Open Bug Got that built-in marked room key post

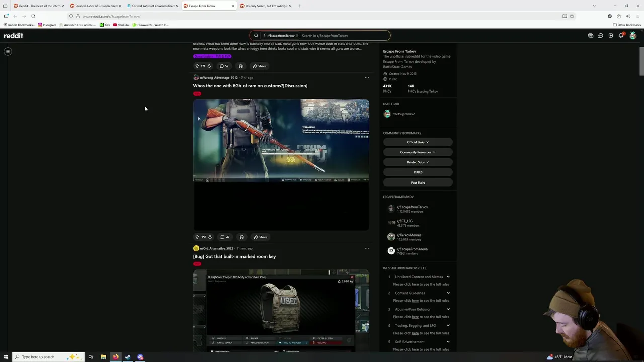[234, 256]
